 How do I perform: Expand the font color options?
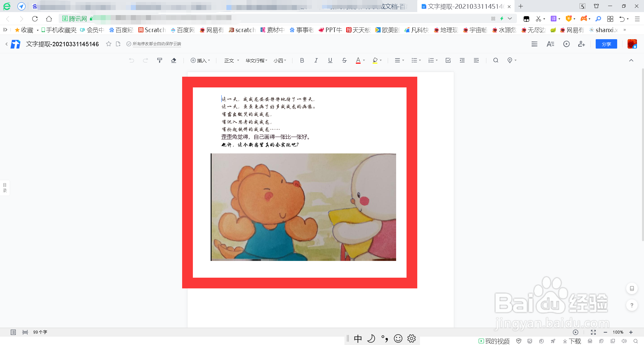tap(364, 60)
